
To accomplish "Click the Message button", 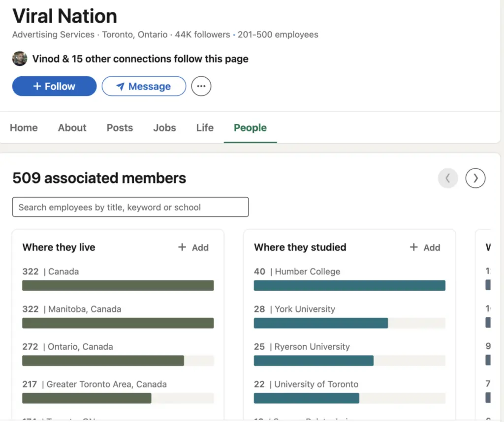I will [144, 86].
